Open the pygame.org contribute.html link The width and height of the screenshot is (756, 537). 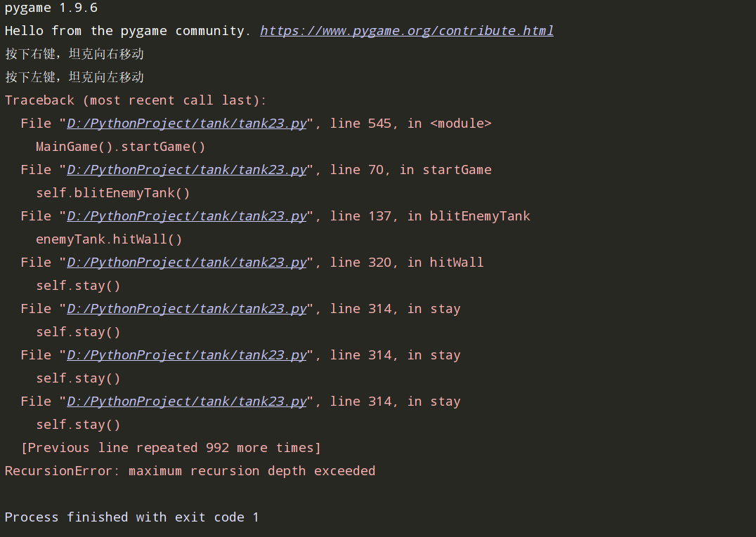pos(406,31)
